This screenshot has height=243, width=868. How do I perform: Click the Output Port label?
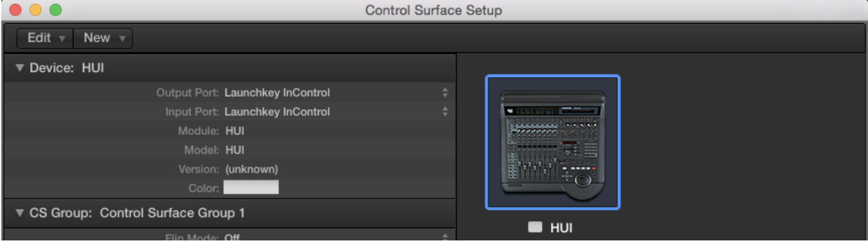point(188,93)
